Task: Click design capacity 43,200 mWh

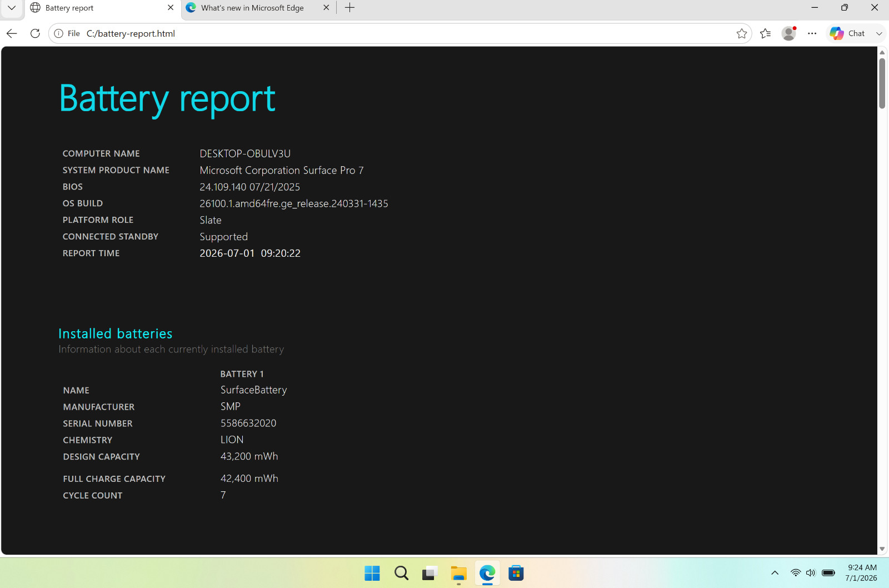Action: [249, 456]
